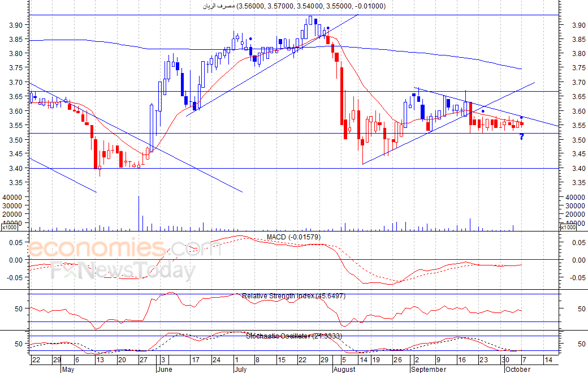The height and width of the screenshot is (373, 588).
Task: Click the 30000 volume value on right axis
Action: pyautogui.click(x=575, y=205)
